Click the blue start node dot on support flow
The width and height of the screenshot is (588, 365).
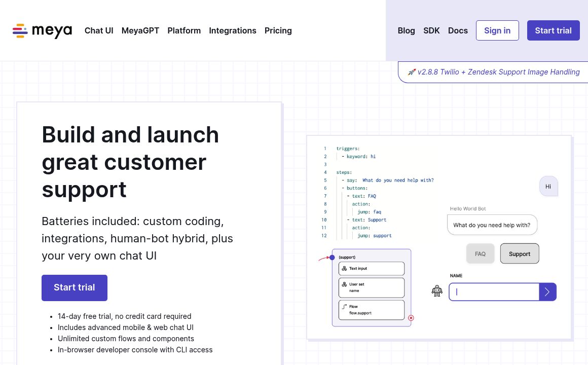(x=332, y=258)
